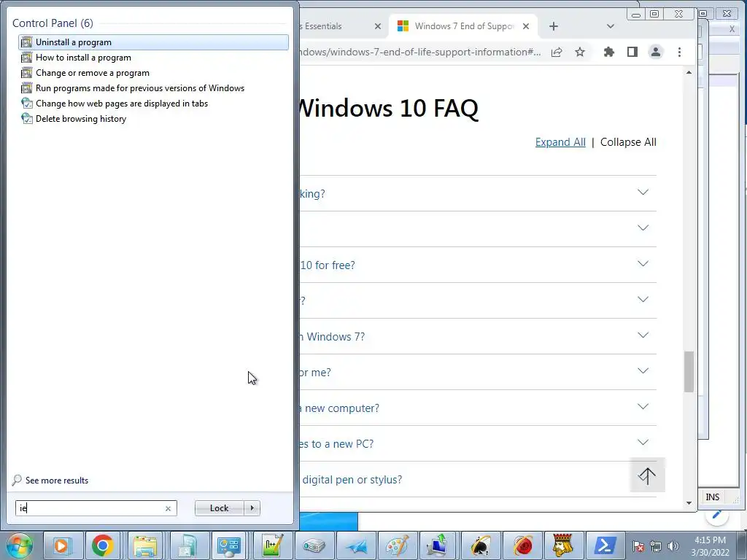Click the Action Center flag tray icon

(638, 546)
